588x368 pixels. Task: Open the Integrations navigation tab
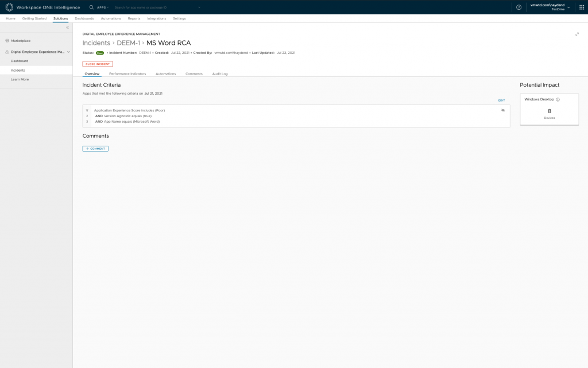(x=156, y=18)
